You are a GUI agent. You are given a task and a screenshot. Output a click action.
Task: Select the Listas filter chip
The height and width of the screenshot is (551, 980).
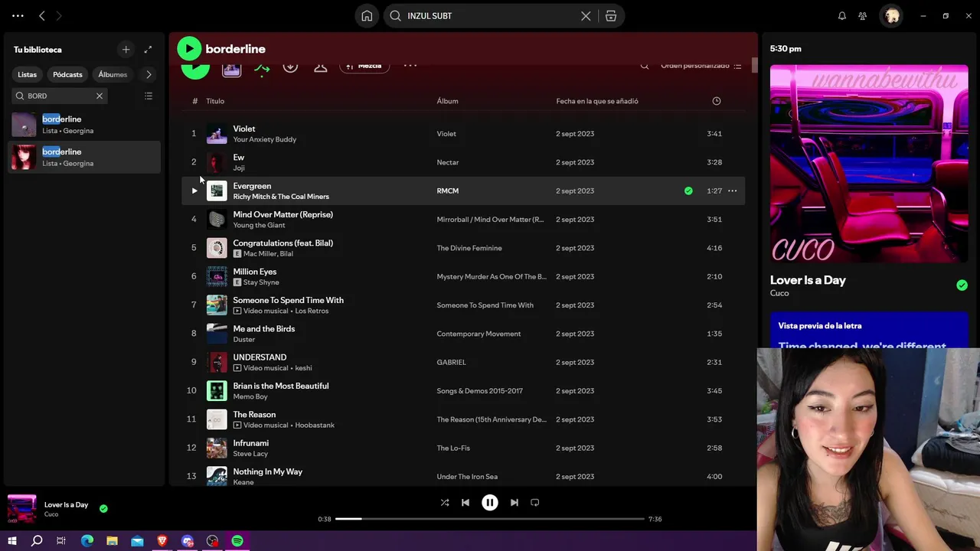point(27,74)
